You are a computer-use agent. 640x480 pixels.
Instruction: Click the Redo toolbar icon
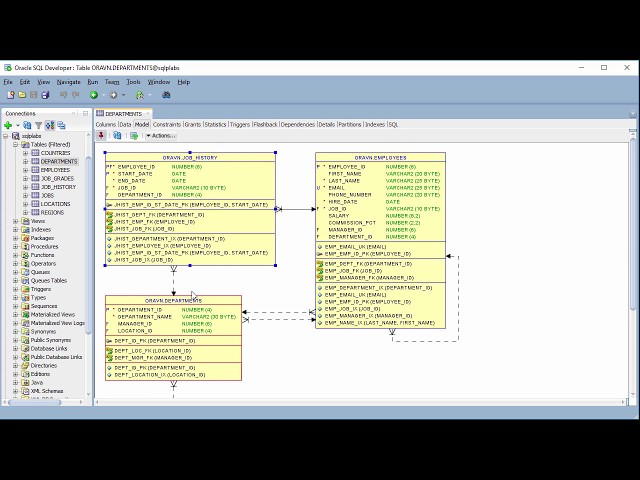pyautogui.click(x=76, y=95)
